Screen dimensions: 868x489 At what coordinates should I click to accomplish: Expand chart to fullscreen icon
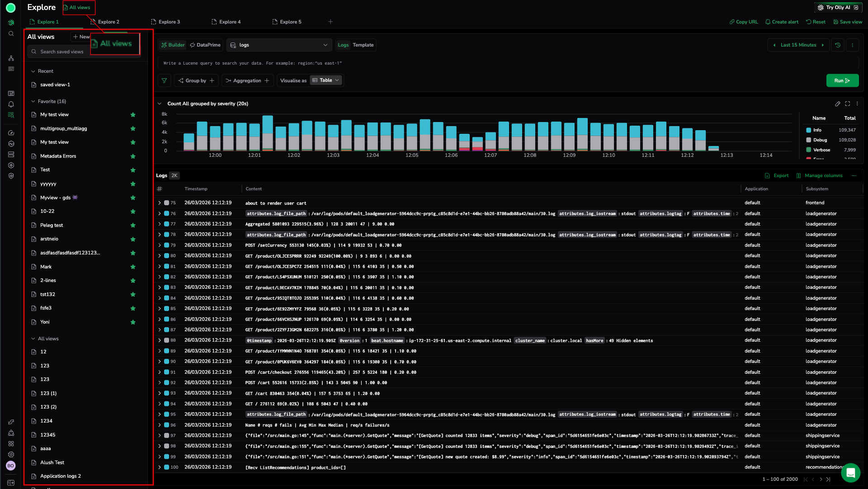[847, 104]
